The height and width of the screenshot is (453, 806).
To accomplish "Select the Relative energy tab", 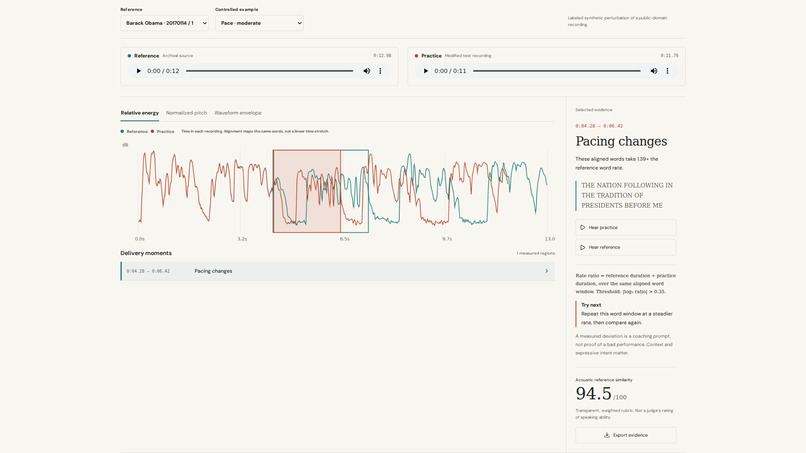I will click(x=139, y=113).
